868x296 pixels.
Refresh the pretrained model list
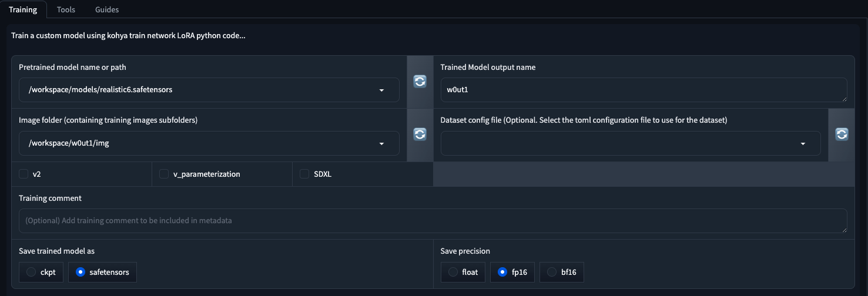pyautogui.click(x=420, y=82)
